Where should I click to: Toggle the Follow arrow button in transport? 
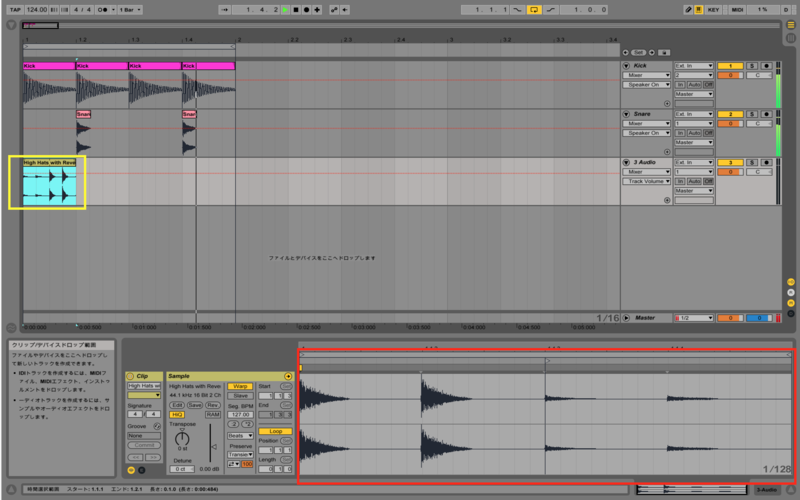(x=225, y=10)
